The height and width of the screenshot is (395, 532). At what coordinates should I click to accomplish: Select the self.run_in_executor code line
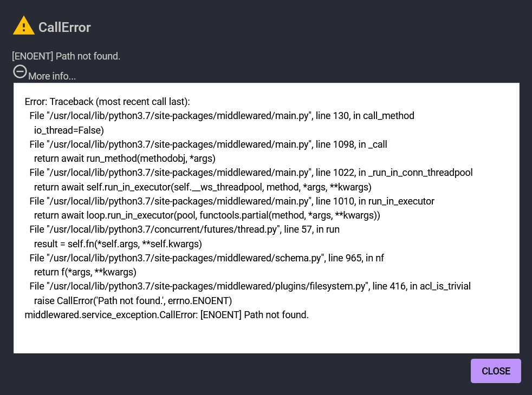pyautogui.click(x=203, y=187)
